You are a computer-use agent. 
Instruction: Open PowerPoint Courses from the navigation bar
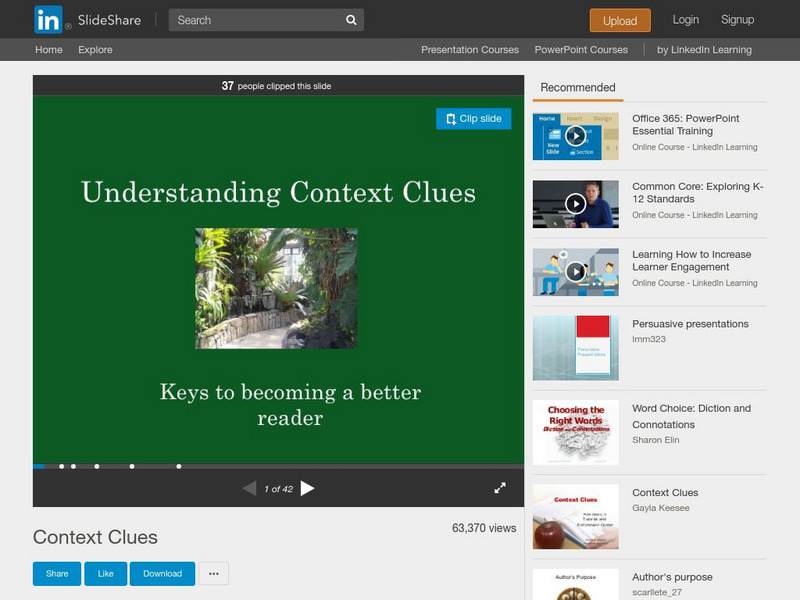[583, 47]
